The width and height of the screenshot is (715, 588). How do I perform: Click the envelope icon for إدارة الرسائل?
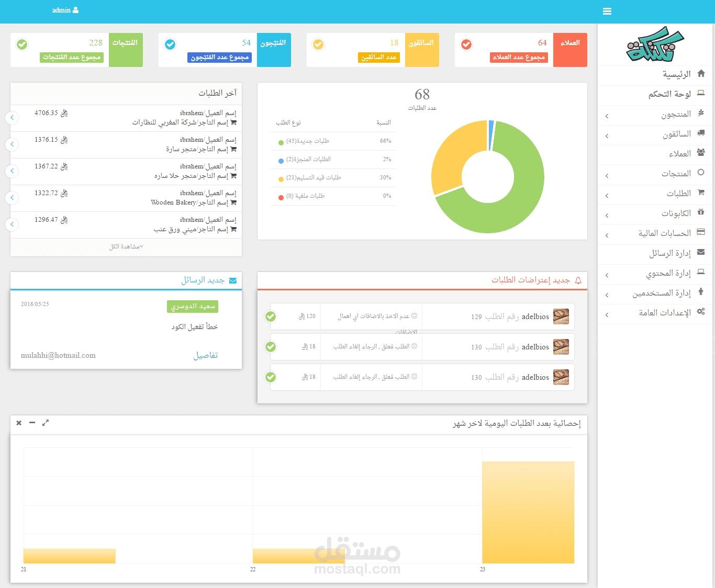click(x=701, y=252)
